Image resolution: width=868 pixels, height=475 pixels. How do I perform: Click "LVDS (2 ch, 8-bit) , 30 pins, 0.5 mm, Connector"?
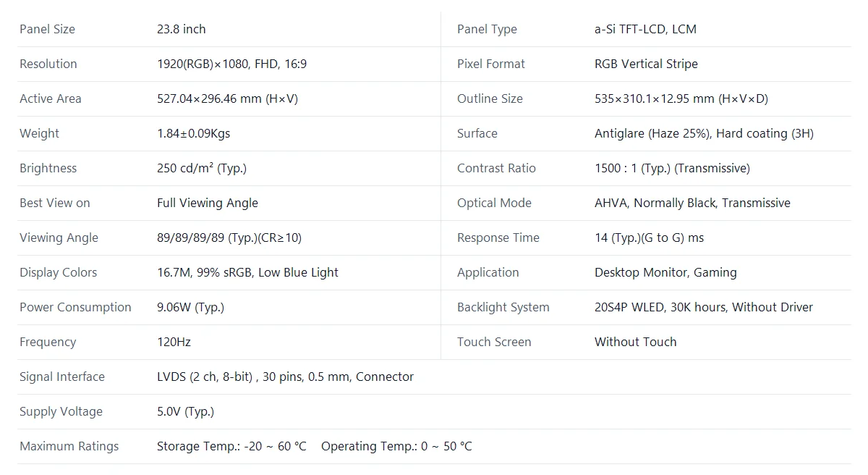click(285, 377)
